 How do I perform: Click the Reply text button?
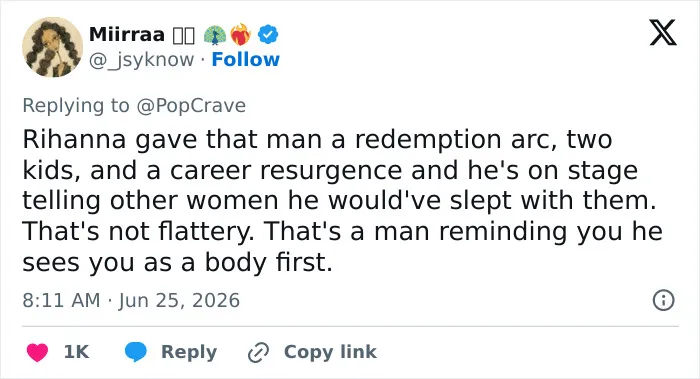(x=189, y=352)
